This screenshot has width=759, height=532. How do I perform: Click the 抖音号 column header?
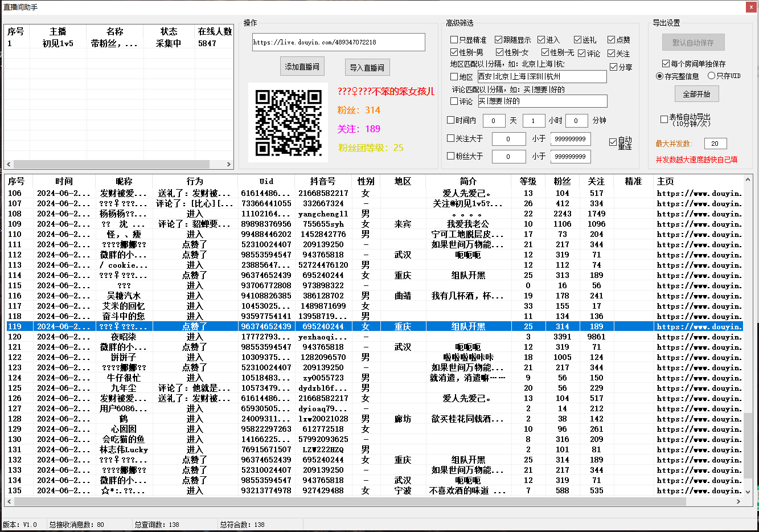point(323,181)
